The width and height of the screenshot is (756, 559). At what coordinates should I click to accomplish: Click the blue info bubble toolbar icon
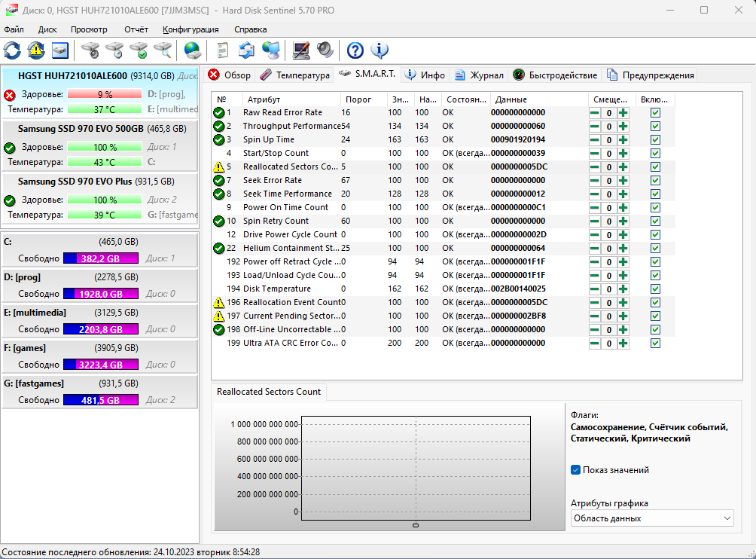click(380, 50)
